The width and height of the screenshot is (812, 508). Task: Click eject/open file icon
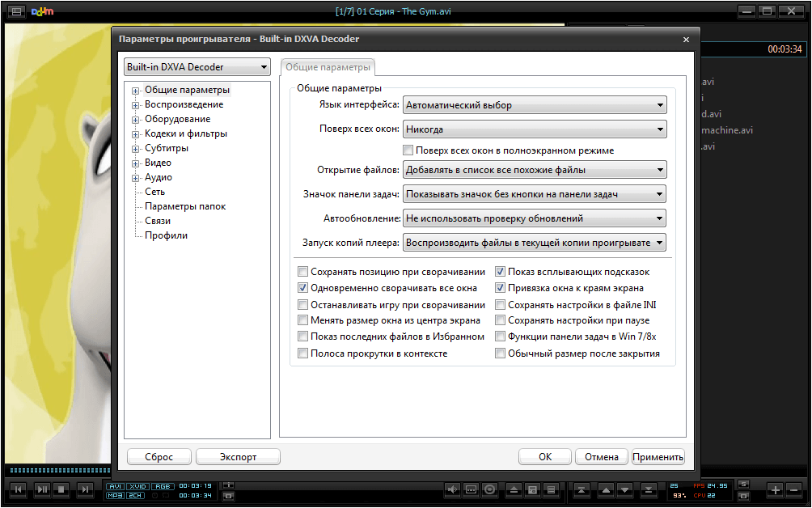(514, 489)
